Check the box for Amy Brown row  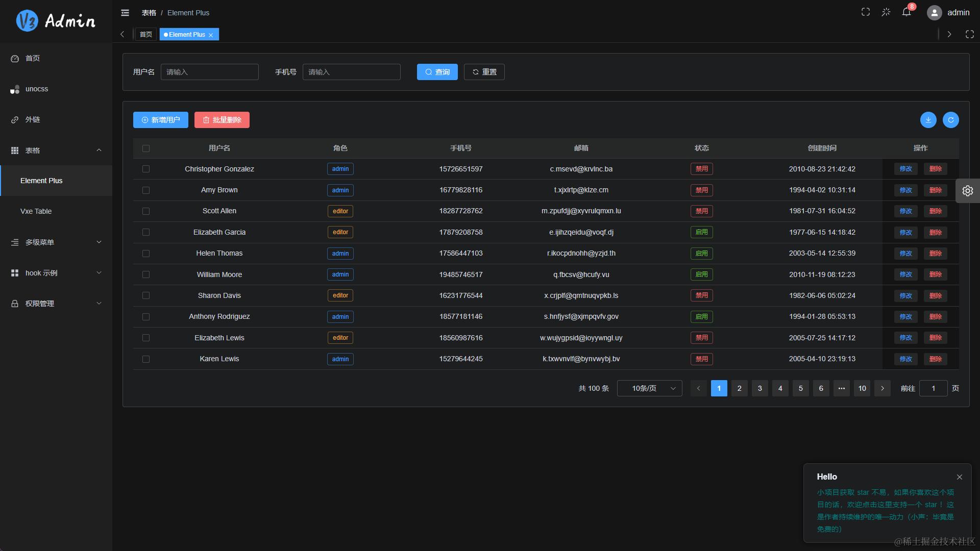click(x=146, y=190)
